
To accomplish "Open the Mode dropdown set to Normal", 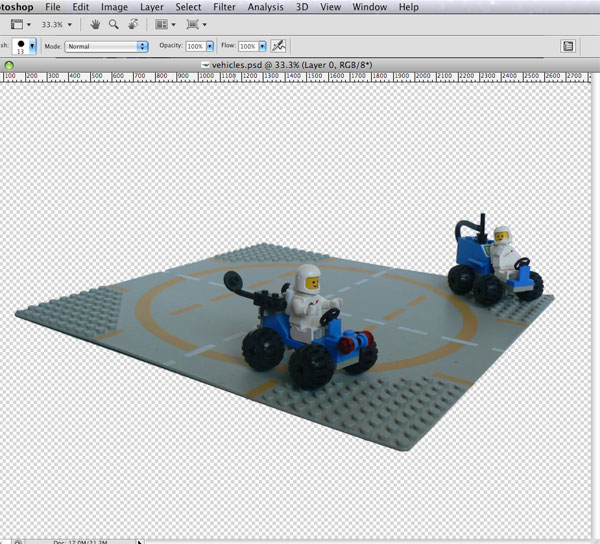I will (106, 46).
